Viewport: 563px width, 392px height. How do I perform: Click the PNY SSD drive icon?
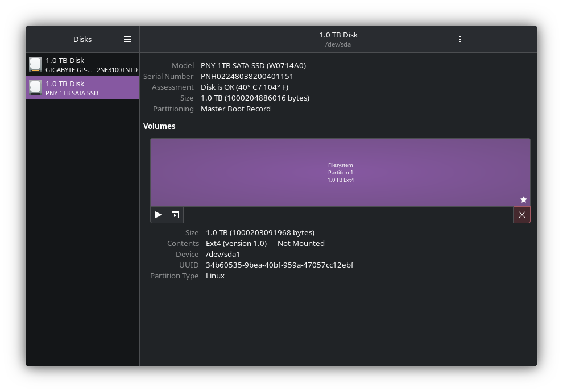(35, 87)
